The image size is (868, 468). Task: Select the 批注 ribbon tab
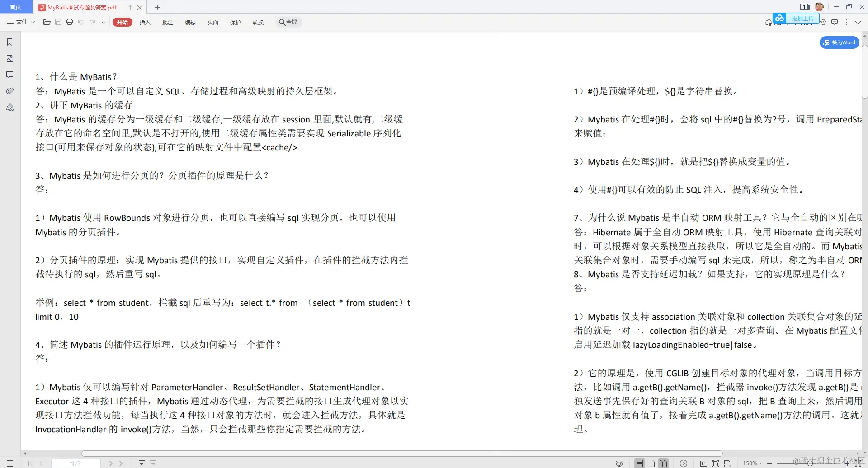[x=167, y=22]
